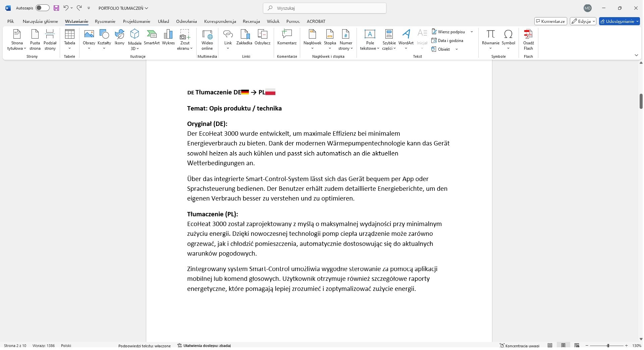Open the SmartArt graphic tool
This screenshot has height=350, width=644.
(152, 37)
